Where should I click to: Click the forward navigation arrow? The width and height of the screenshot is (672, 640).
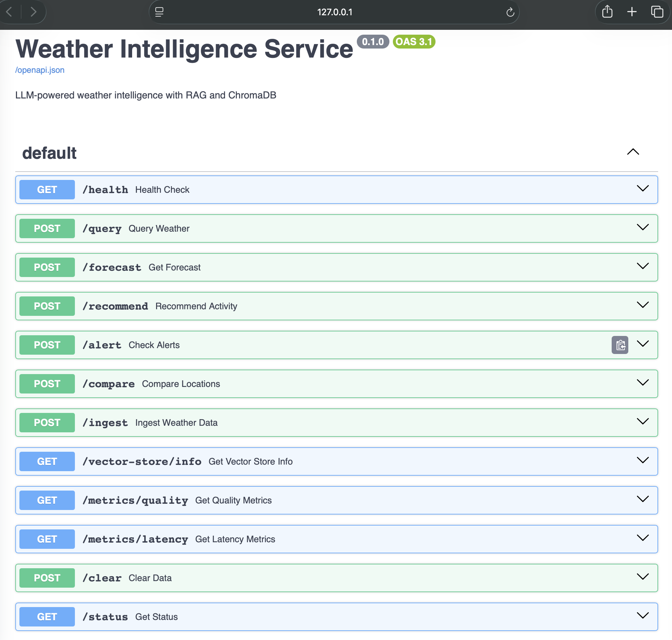pyautogui.click(x=34, y=12)
